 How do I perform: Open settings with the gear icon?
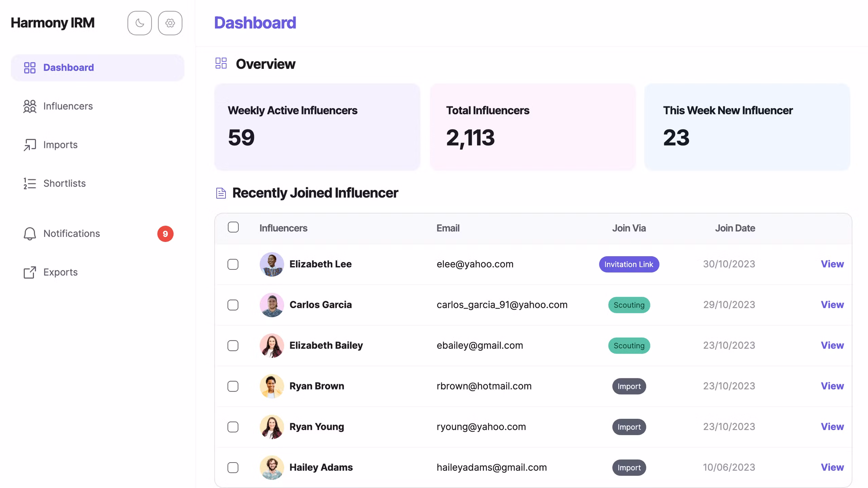[170, 23]
